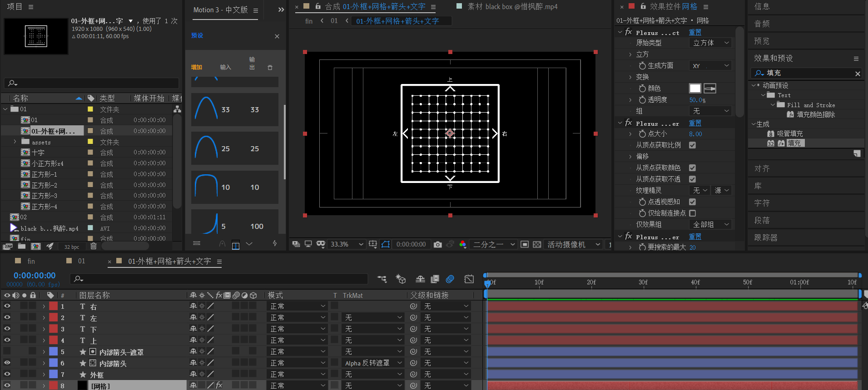Expand the 变换 property group
This screenshot has height=390, width=868.
[x=630, y=77]
